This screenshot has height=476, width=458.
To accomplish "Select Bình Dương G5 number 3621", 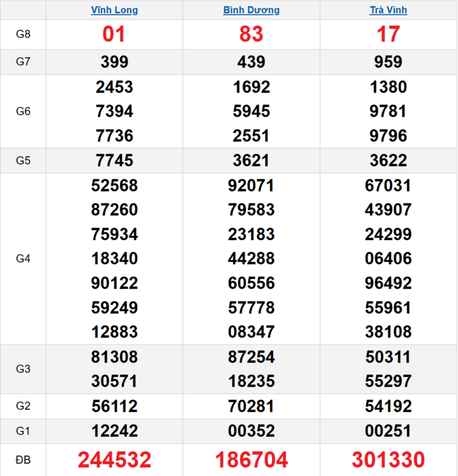I will click(x=251, y=160).
